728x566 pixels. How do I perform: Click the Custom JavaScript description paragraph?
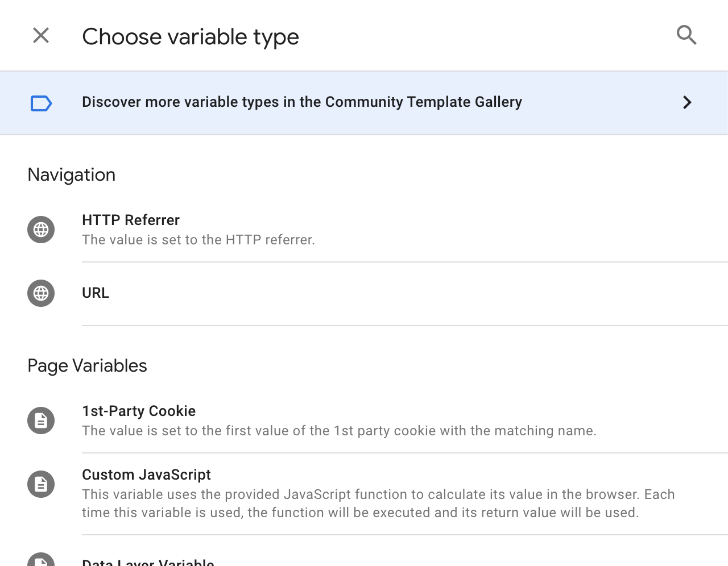pos(378,503)
